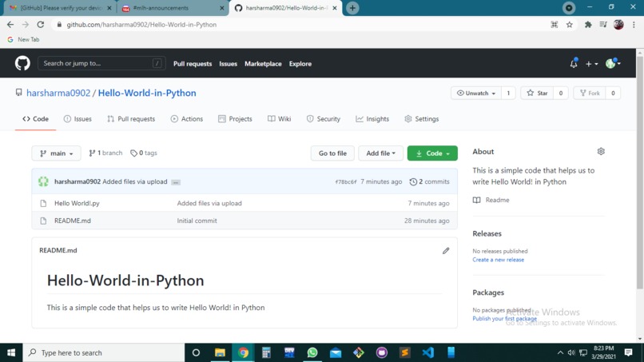Open harsharma0902 owner link in header

[x=58, y=93]
